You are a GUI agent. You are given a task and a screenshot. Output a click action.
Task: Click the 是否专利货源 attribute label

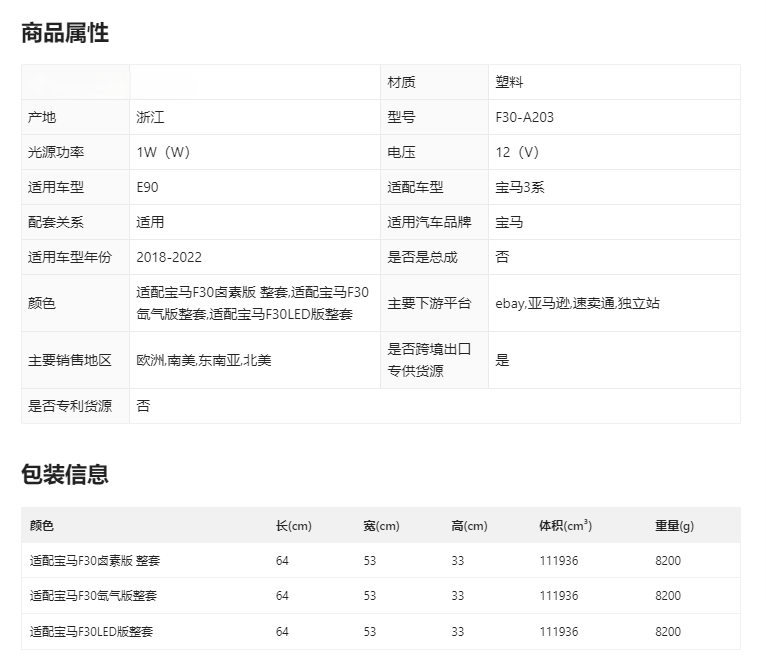70,406
